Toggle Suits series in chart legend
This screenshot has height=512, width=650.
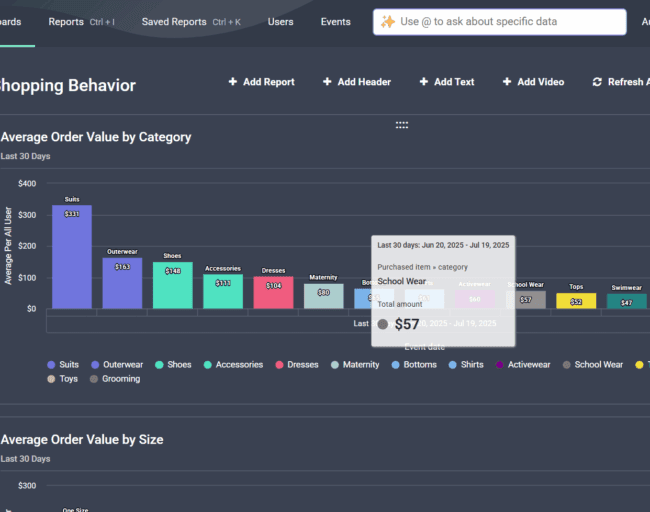click(x=63, y=364)
